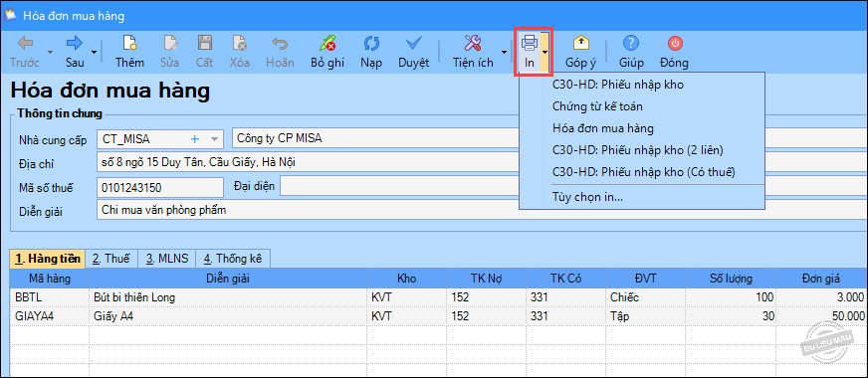Screen dimensions: 868x378
Task: Select Chứng từ kế toán print option
Action: pyautogui.click(x=597, y=105)
